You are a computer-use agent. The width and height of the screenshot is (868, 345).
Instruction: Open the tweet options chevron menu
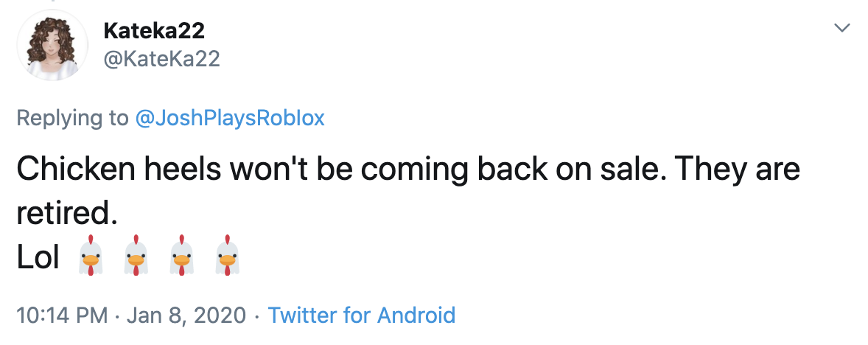(x=841, y=28)
